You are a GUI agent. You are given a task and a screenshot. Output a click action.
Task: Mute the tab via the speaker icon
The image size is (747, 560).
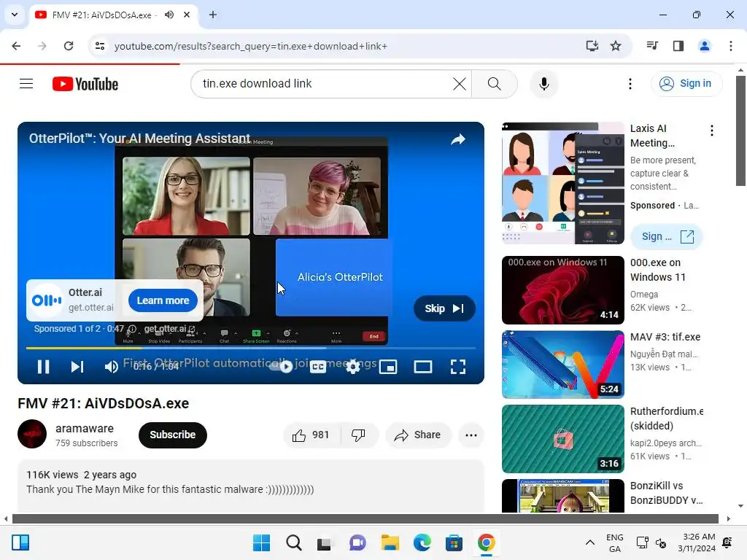(169, 15)
